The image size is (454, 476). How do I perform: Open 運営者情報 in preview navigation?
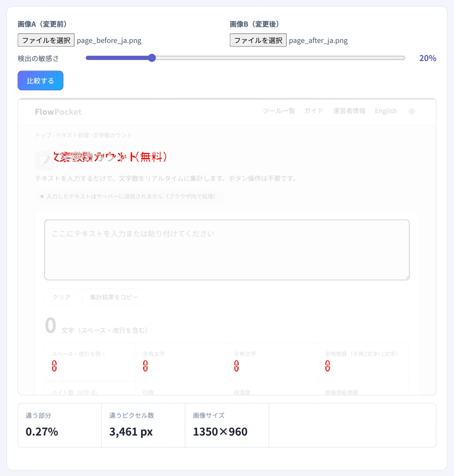tap(349, 111)
